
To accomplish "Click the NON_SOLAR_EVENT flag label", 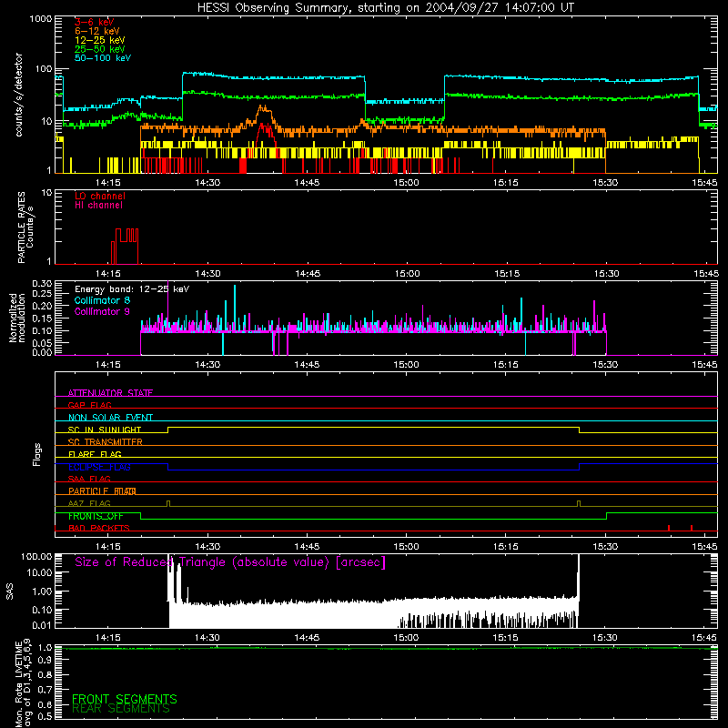I will [x=110, y=418].
